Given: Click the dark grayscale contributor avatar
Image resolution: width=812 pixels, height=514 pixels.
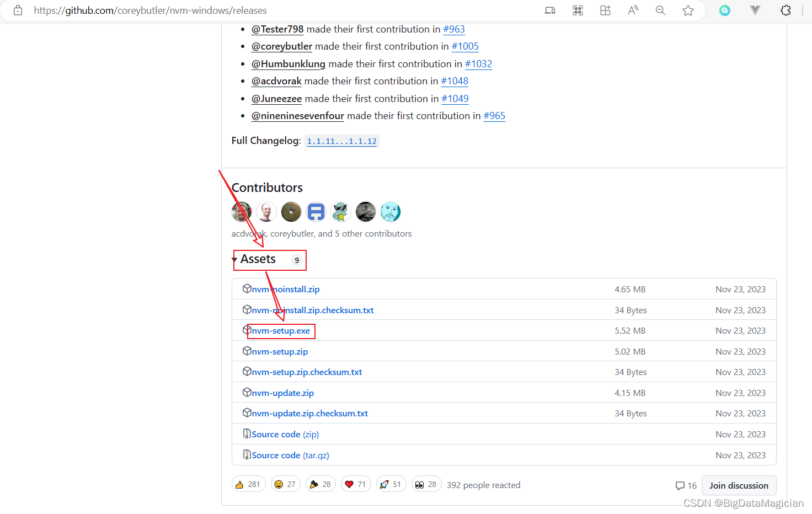Looking at the screenshot, I should [x=366, y=212].
